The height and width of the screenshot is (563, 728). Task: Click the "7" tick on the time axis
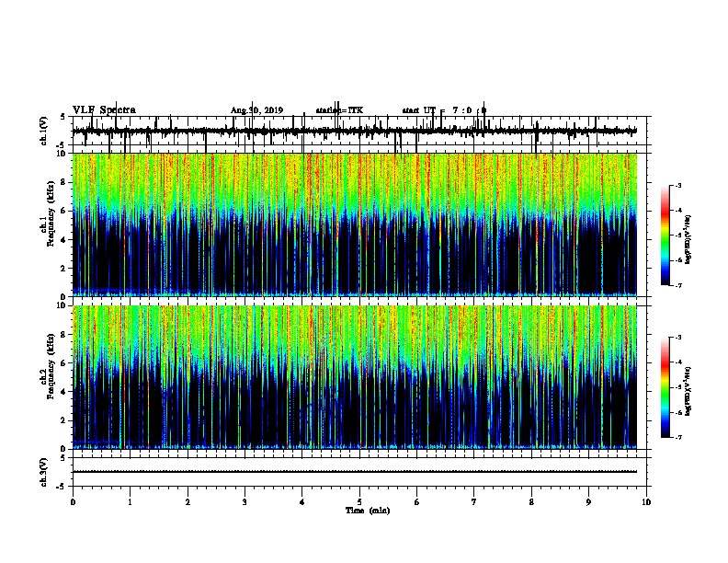coord(474,501)
